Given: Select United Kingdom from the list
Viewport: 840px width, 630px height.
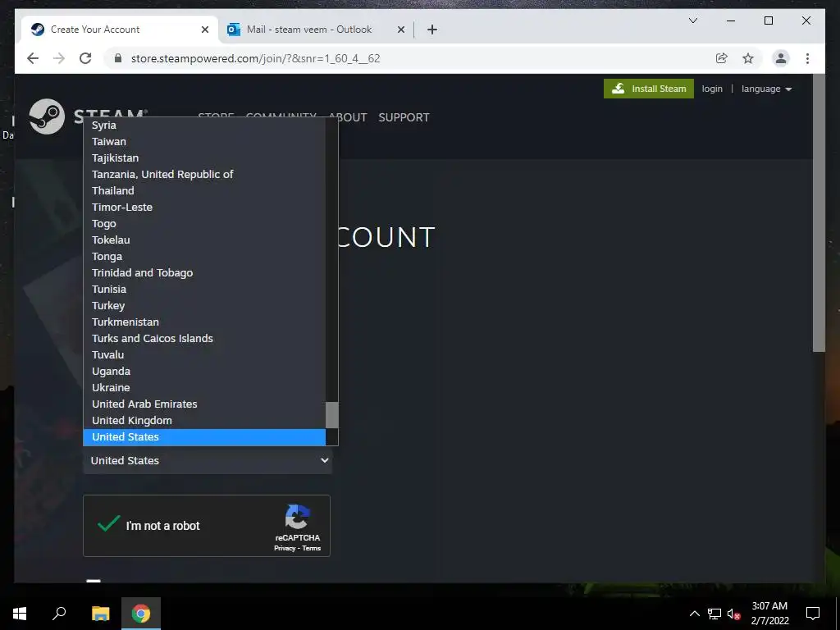Looking at the screenshot, I should [x=204, y=421].
